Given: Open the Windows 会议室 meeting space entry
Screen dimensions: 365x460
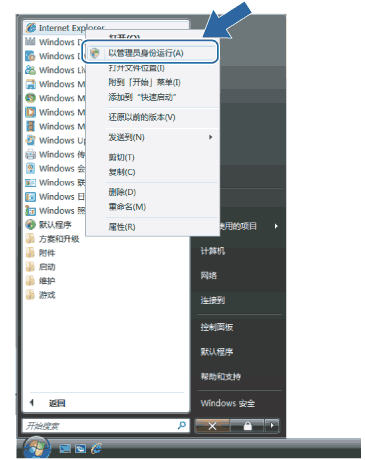Looking at the screenshot, I should pos(55,168).
